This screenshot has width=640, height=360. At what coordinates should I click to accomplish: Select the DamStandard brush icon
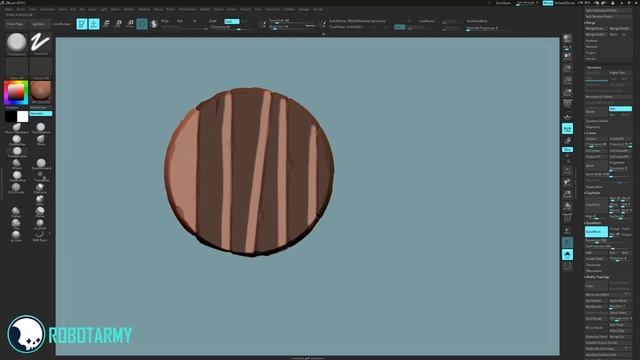pos(40,164)
